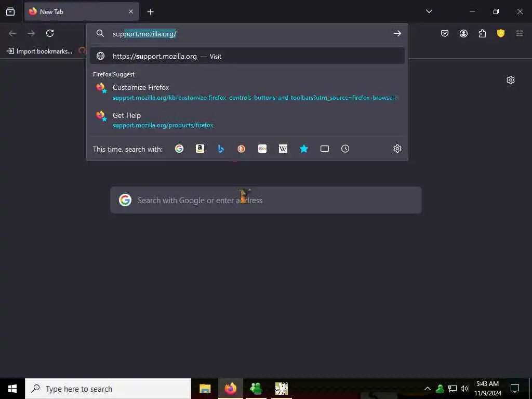Open the List all tabs dropdown

click(x=429, y=11)
